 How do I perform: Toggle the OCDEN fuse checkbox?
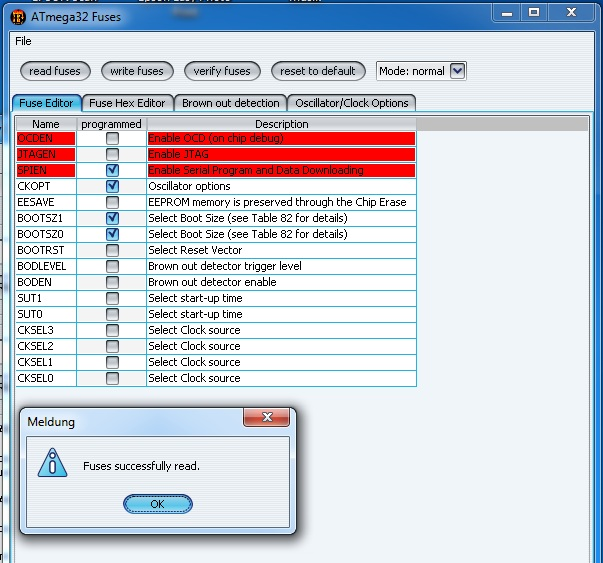pyautogui.click(x=112, y=138)
